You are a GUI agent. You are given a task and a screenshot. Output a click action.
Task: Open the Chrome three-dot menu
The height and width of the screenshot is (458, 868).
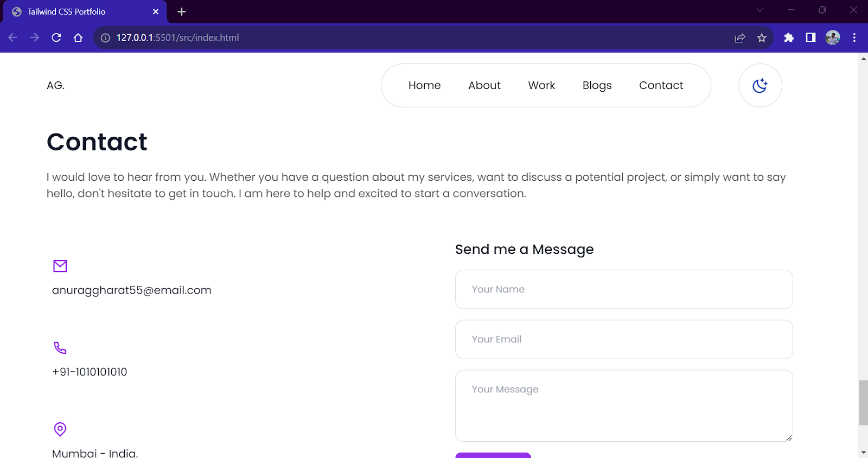pyautogui.click(x=854, y=37)
